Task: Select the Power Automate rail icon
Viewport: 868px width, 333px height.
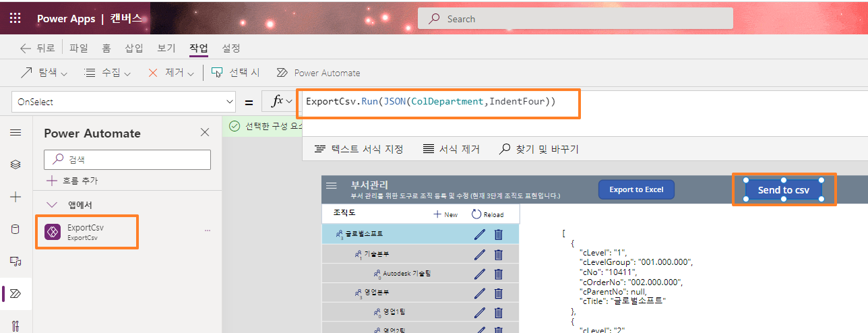Action: [15, 293]
